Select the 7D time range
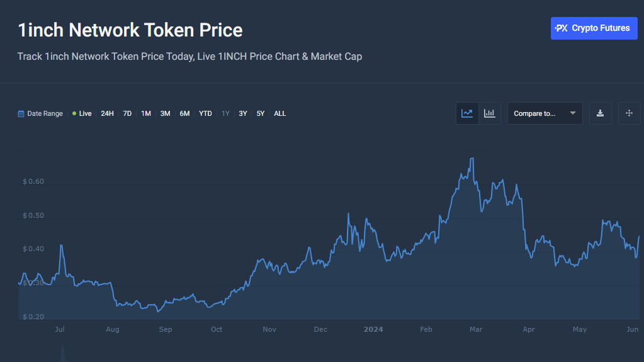Viewport: 644px width, 362px height. click(x=127, y=113)
